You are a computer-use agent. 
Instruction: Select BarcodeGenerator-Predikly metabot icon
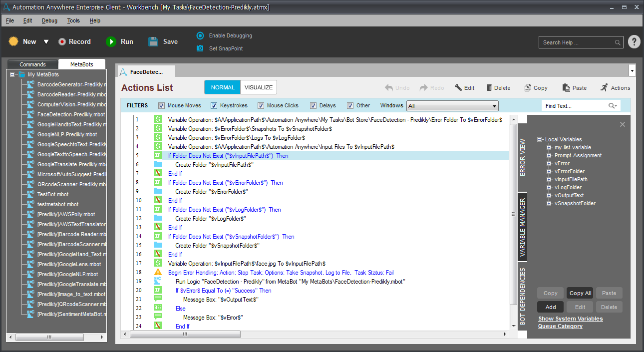click(x=30, y=84)
